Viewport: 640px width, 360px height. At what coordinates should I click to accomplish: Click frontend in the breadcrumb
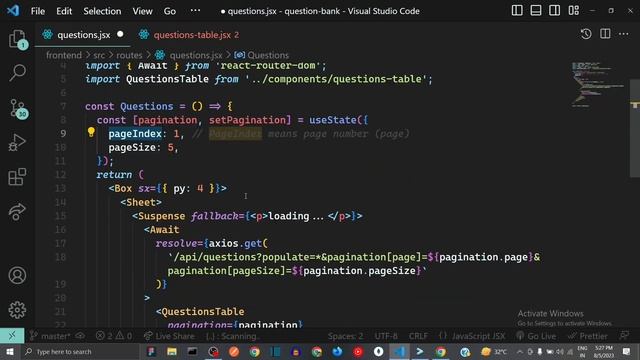click(x=64, y=55)
